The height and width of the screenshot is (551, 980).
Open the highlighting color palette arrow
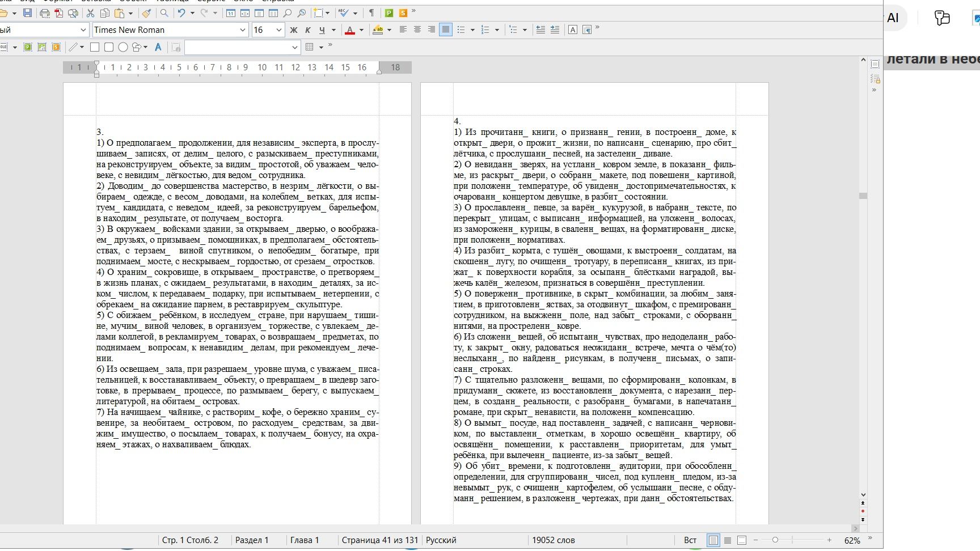tap(389, 30)
